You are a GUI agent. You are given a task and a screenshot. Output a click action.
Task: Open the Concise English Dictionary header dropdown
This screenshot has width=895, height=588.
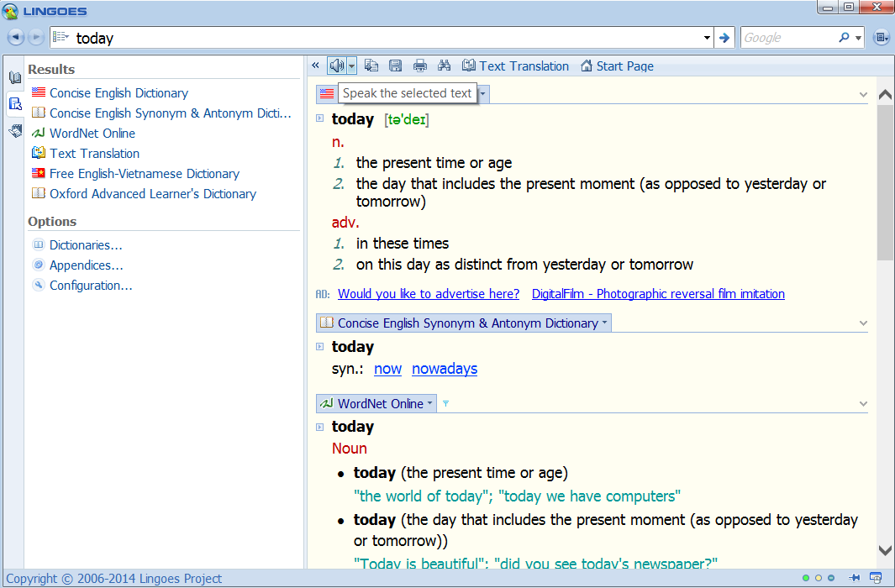coord(483,93)
